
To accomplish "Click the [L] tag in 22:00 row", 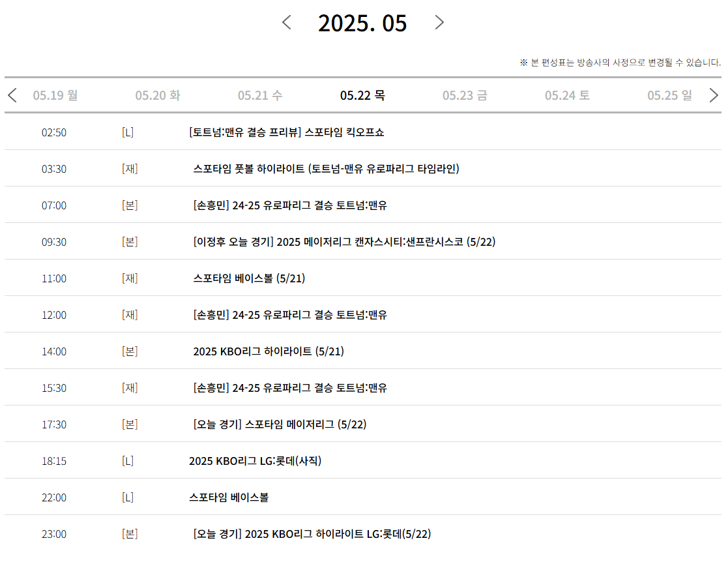I will point(128,497).
